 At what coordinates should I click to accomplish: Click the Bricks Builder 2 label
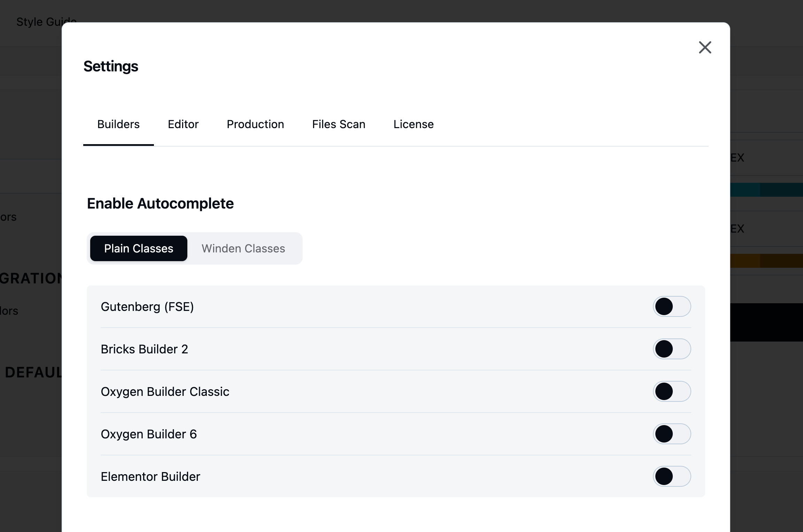point(145,349)
